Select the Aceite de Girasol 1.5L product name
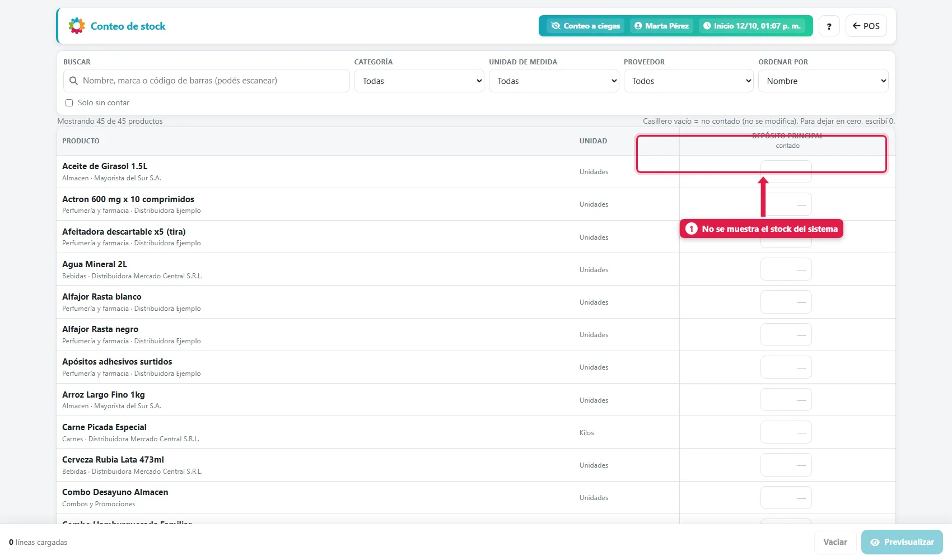This screenshot has height=560, width=952. tap(105, 166)
